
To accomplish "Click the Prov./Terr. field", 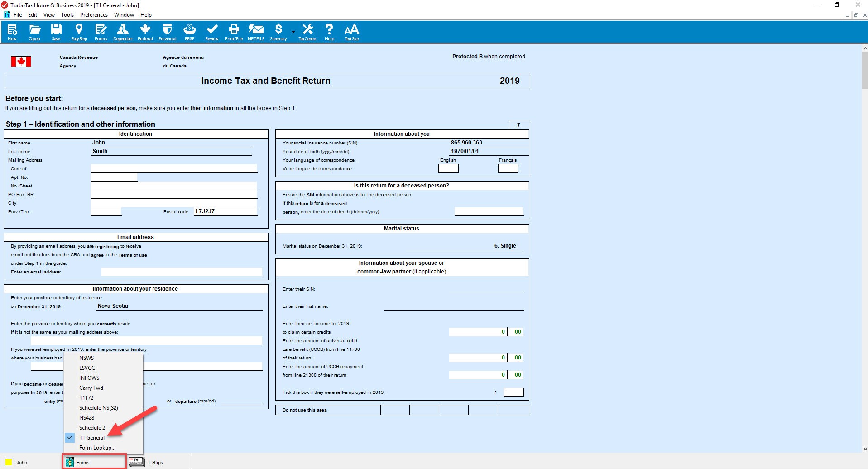I will 106,211.
